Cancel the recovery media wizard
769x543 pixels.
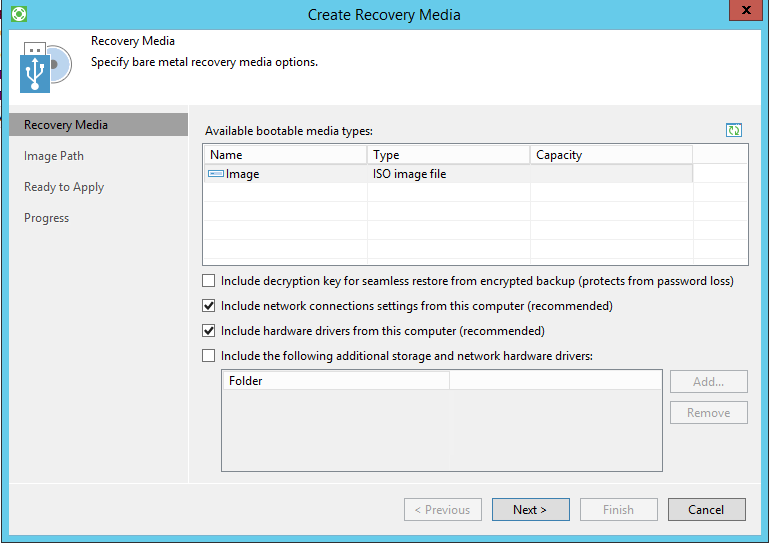pyautogui.click(x=706, y=509)
